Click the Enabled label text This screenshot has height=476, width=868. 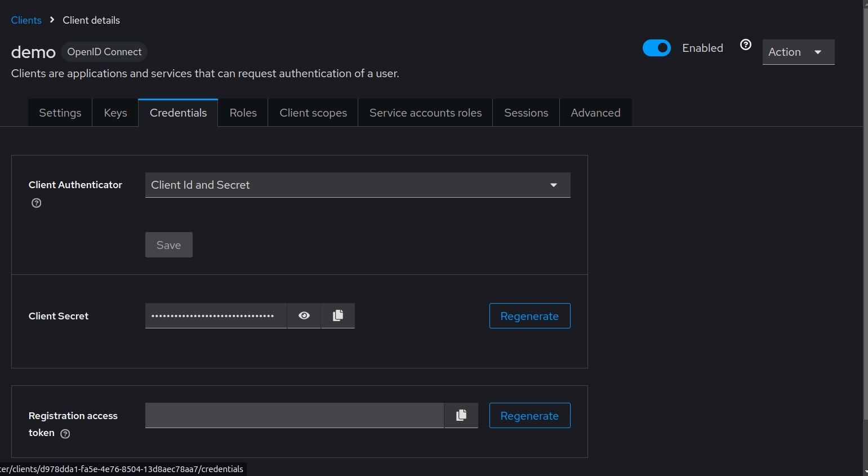(x=702, y=48)
